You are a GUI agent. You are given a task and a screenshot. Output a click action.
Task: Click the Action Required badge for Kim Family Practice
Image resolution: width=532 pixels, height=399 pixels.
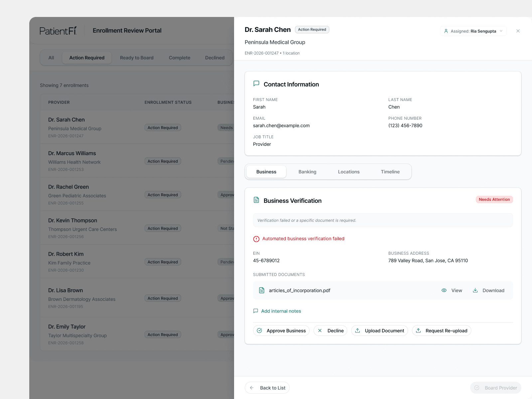tap(163, 262)
